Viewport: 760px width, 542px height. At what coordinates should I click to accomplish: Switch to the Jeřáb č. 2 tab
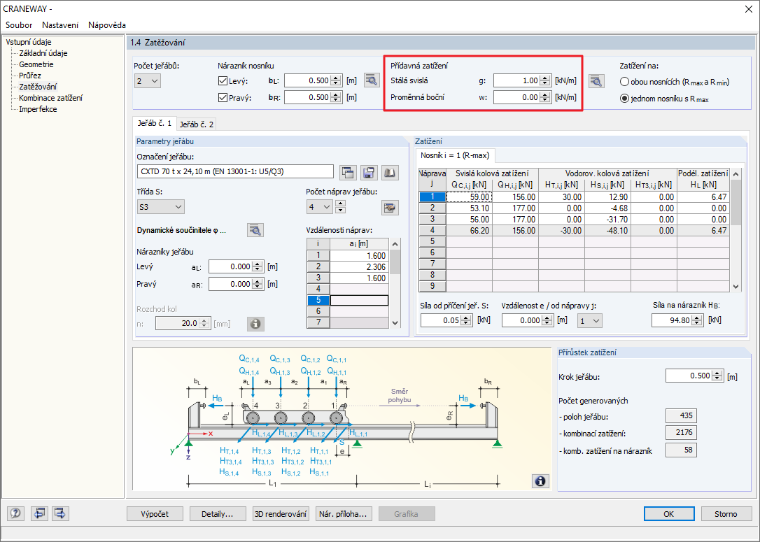196,124
